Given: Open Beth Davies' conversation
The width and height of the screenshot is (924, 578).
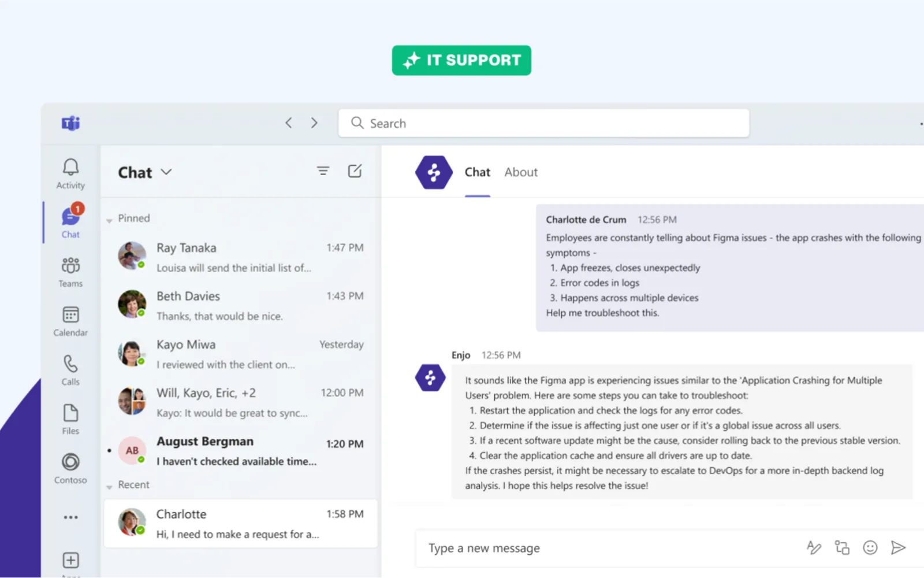Looking at the screenshot, I should click(241, 306).
